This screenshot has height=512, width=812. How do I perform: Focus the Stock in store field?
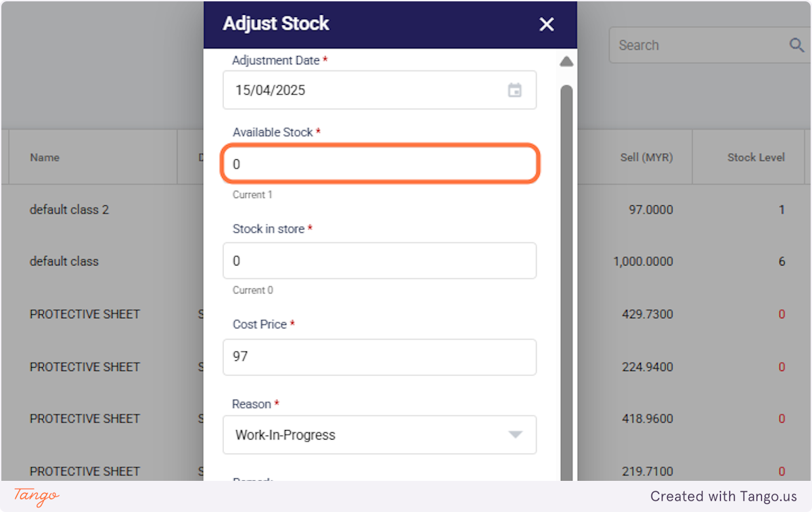380,261
